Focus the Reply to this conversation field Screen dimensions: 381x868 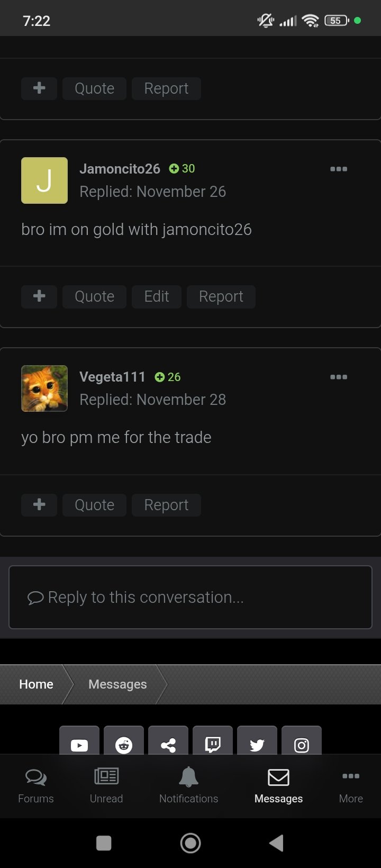pos(190,597)
